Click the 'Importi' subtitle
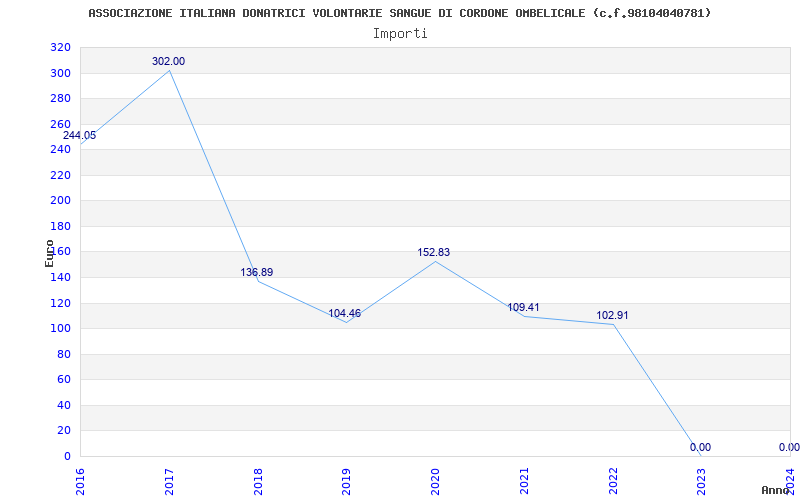 400,34
